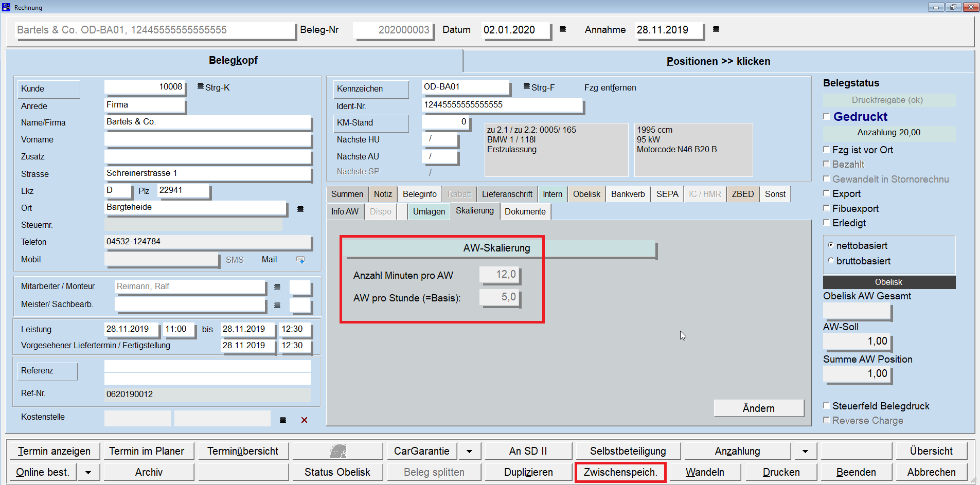Viewport: 980px width, 485px height.
Task: Click the Duplizieren button
Action: coord(529,472)
